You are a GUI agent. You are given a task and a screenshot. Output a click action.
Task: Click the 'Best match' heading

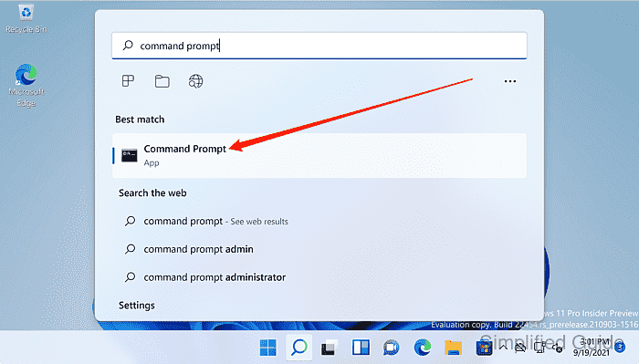click(x=140, y=120)
